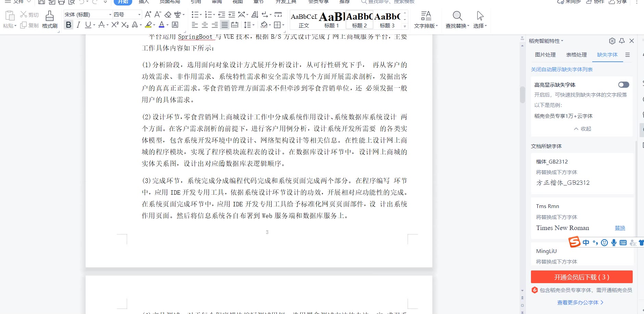Apply the 标题 1 style
Viewport: 644px width, 314px height.
(332, 20)
